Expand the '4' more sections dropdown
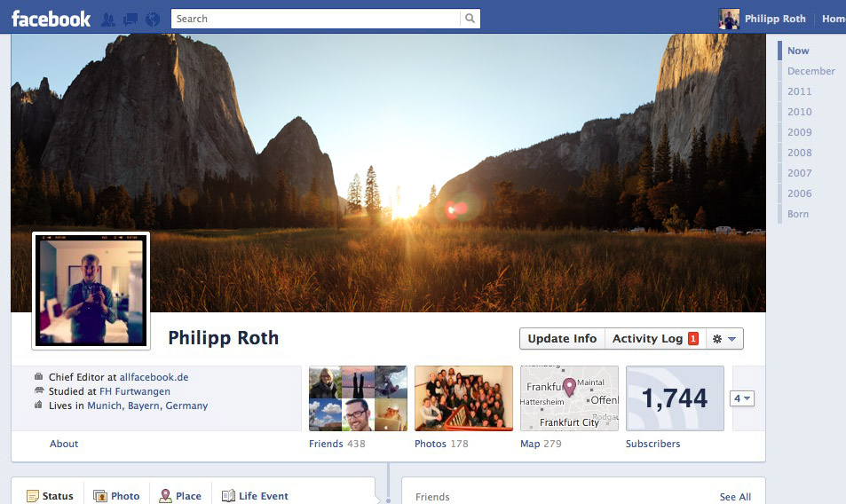Image resolution: width=846 pixels, height=504 pixels. 742,399
